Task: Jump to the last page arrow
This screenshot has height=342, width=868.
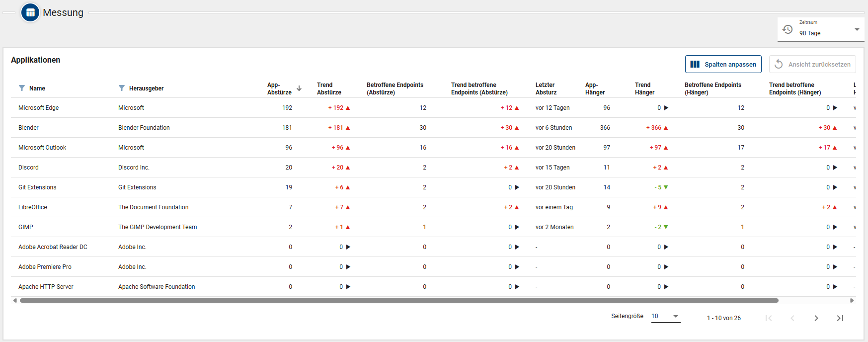Action: click(x=840, y=318)
